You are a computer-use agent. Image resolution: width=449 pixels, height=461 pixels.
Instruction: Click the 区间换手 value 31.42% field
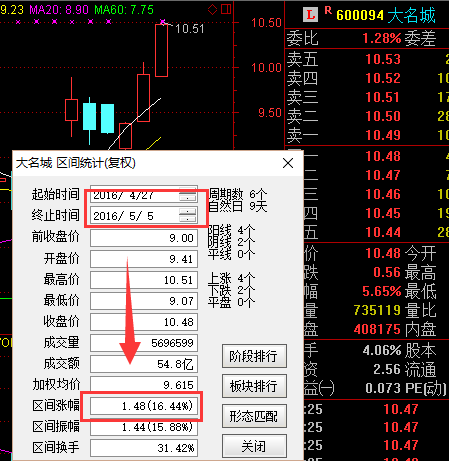coord(144,448)
